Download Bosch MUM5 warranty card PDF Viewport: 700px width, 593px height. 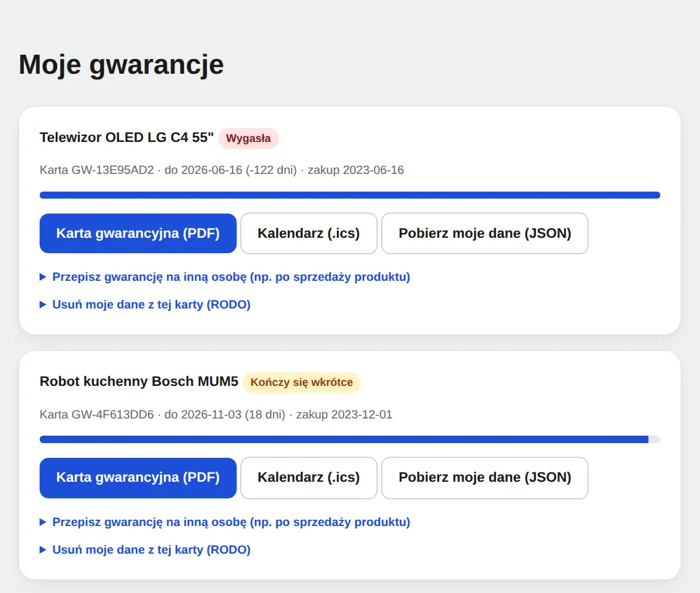[x=138, y=477]
